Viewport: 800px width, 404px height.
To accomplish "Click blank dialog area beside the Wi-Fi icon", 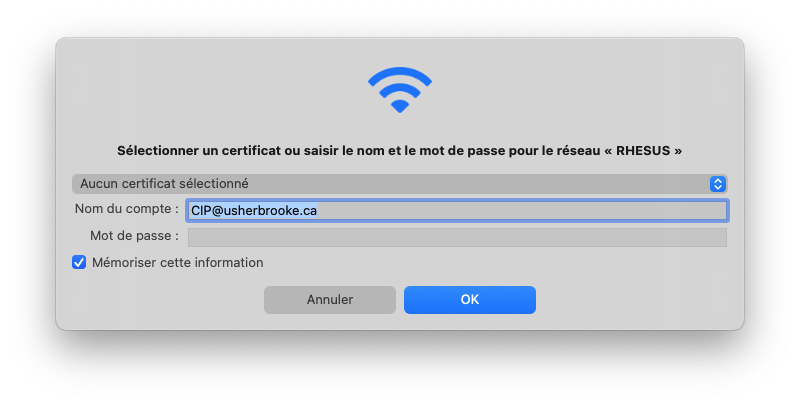I will pos(561,90).
